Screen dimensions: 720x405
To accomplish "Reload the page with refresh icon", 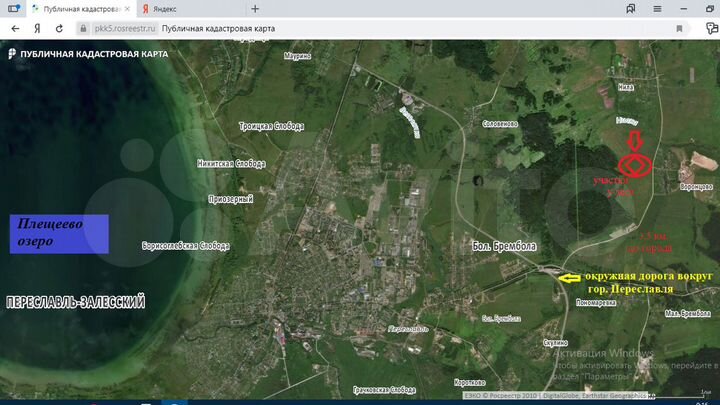I will coord(60,28).
